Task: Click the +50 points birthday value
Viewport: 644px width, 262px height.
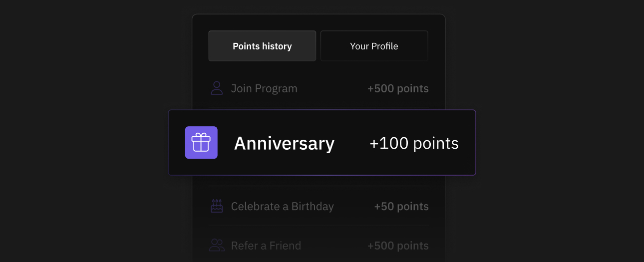Action: (x=401, y=206)
